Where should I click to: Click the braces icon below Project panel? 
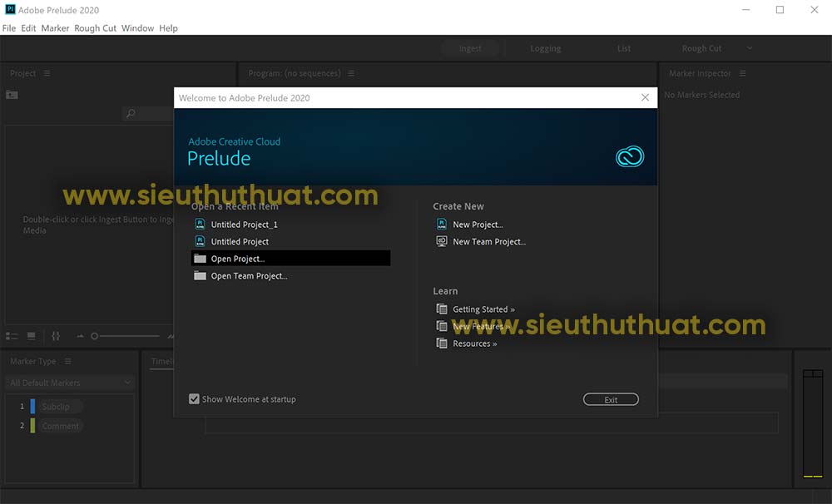coord(56,336)
